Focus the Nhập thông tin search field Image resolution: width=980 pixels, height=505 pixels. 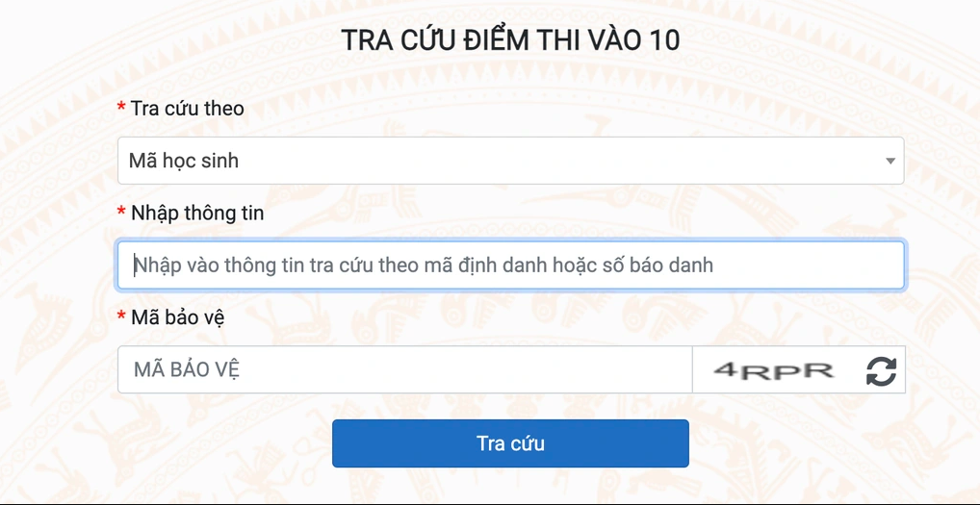510,265
